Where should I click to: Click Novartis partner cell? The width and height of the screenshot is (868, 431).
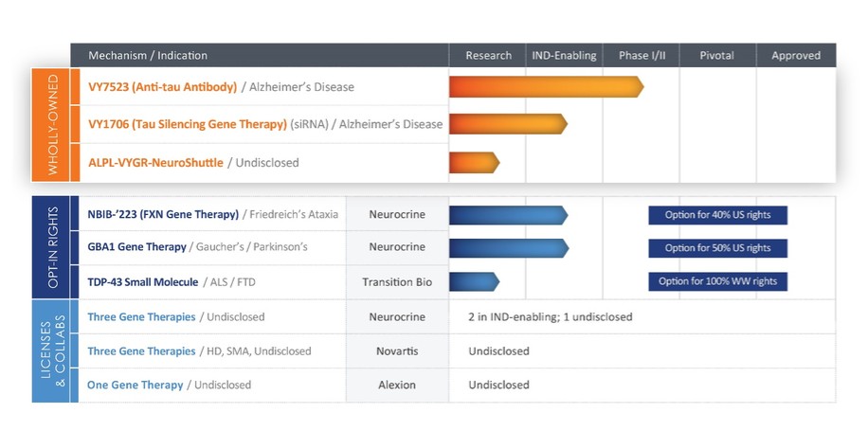(x=396, y=351)
